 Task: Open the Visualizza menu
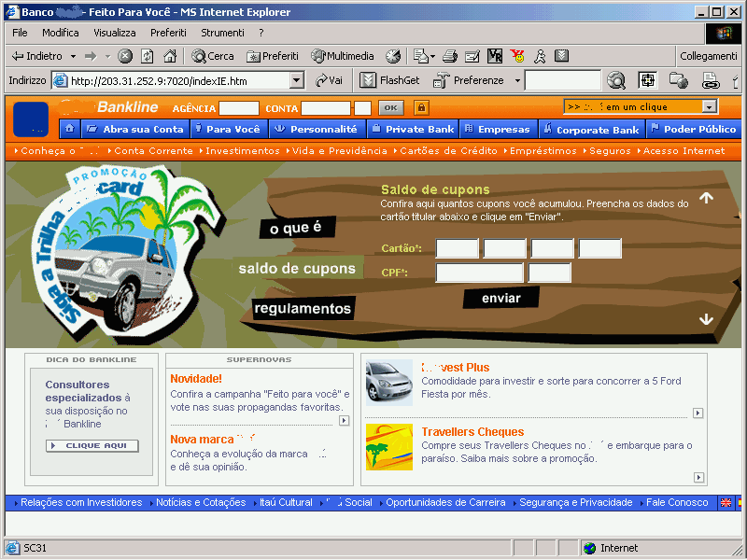(114, 33)
